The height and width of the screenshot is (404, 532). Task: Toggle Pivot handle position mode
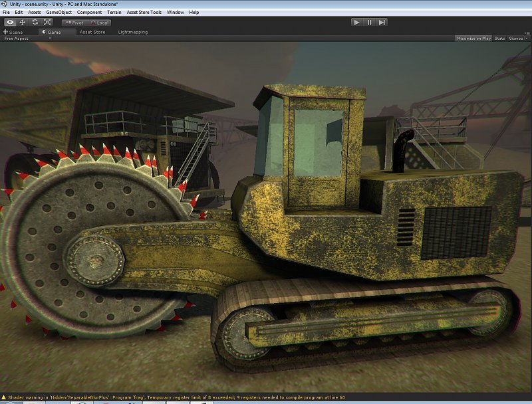click(74, 23)
